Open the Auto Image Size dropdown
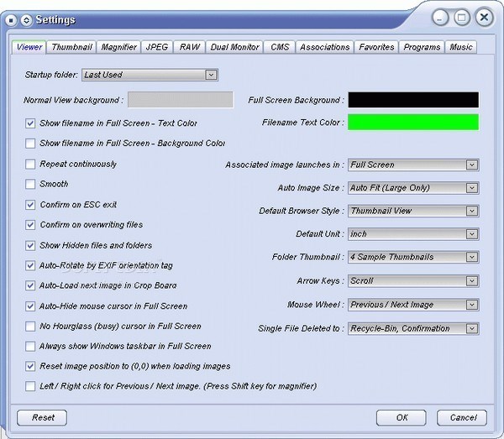The height and width of the screenshot is (439, 504). (x=472, y=188)
